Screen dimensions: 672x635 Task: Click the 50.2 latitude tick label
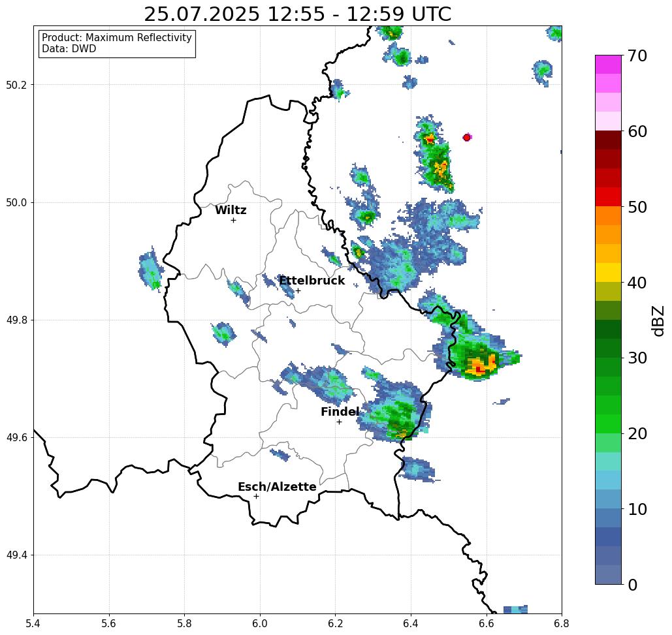[16, 85]
